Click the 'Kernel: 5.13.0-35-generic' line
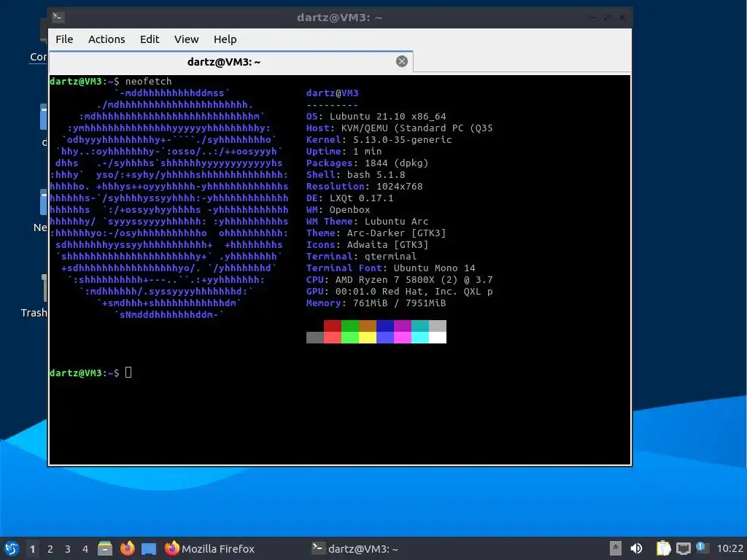This screenshot has width=747, height=560. pos(379,139)
